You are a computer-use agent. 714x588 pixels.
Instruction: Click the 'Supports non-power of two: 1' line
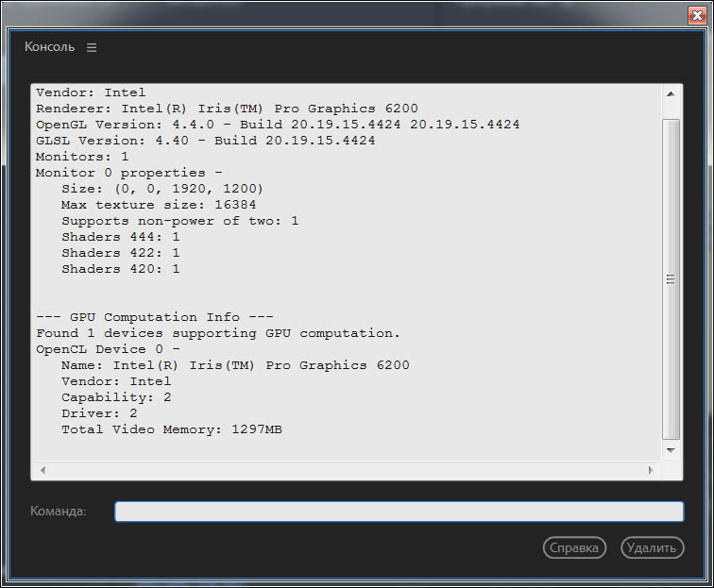tap(179, 221)
